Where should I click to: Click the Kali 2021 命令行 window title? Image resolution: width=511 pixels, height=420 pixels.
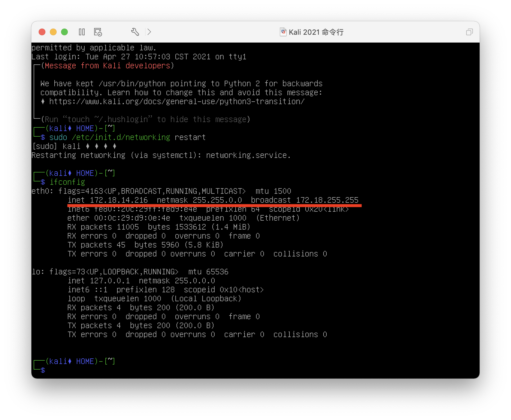[316, 32]
